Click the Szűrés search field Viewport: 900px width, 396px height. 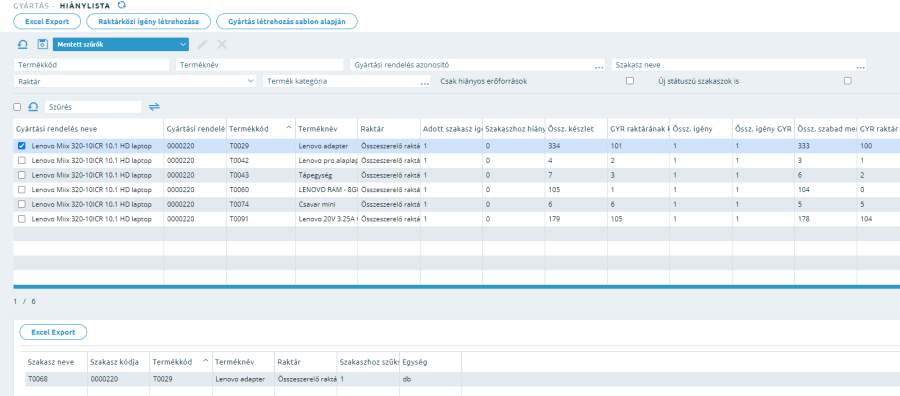pos(93,107)
